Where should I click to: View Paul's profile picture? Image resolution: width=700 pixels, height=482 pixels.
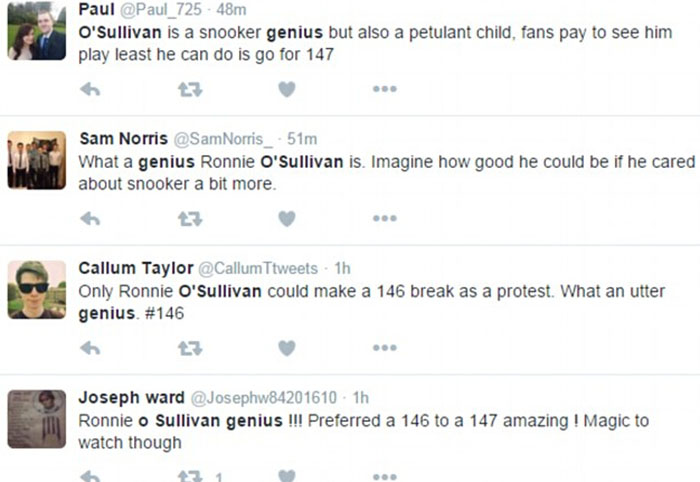pyautogui.click(x=37, y=32)
